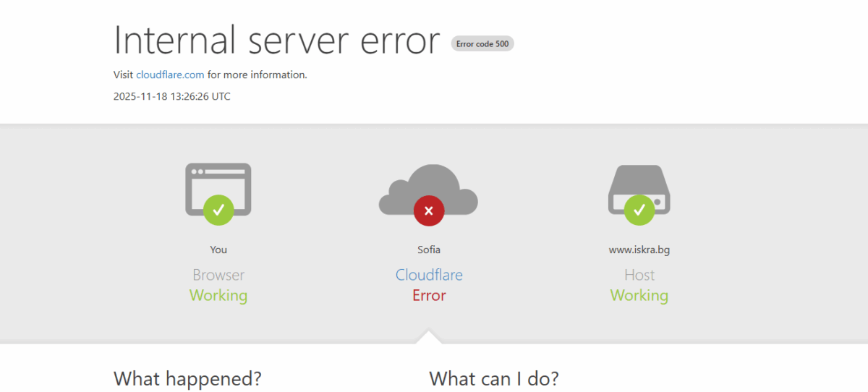Open the cloudflare.com link
Image resolution: width=868 pixels, height=392 pixels.
(x=170, y=74)
